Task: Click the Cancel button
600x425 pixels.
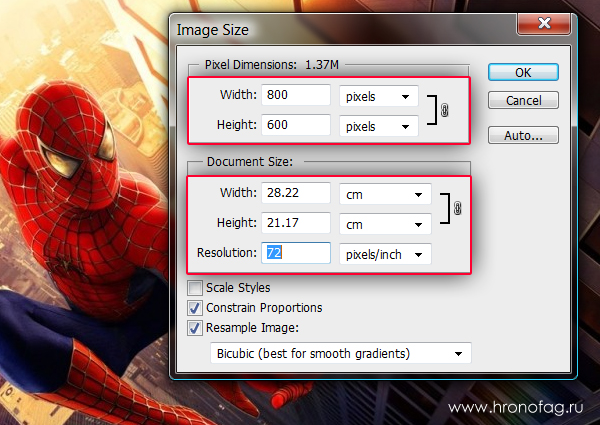Action: pos(523,101)
